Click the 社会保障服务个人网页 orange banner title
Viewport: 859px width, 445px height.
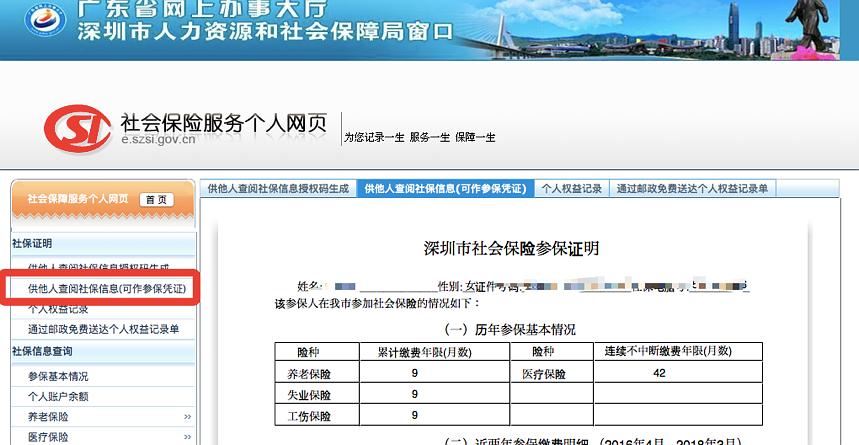coord(78,199)
